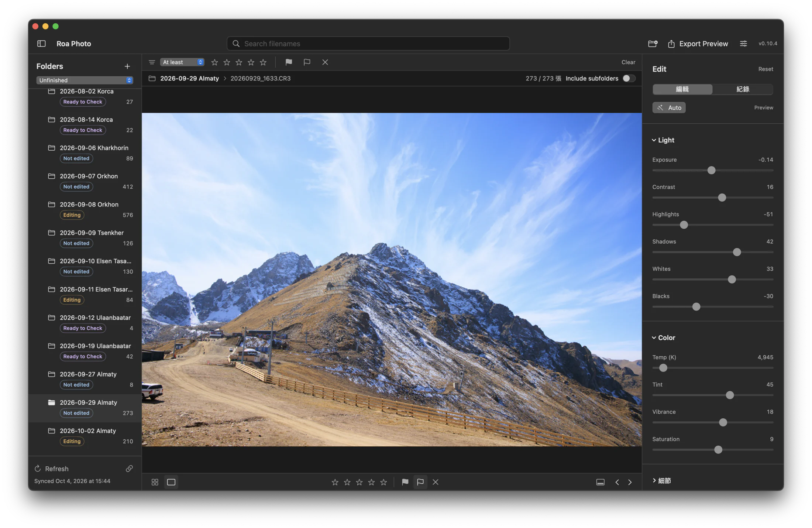The height and width of the screenshot is (528, 812).
Task: Open the folder settings icon beside Export Preview
Action: (653, 44)
